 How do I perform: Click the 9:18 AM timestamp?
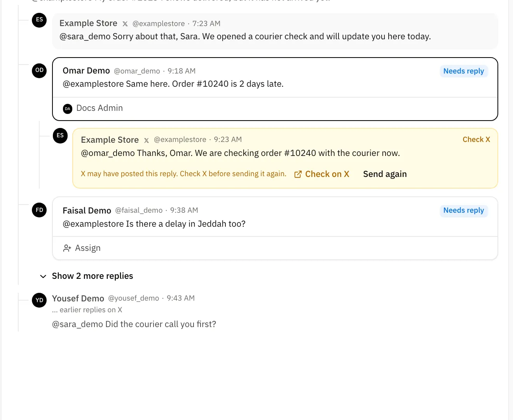click(181, 71)
